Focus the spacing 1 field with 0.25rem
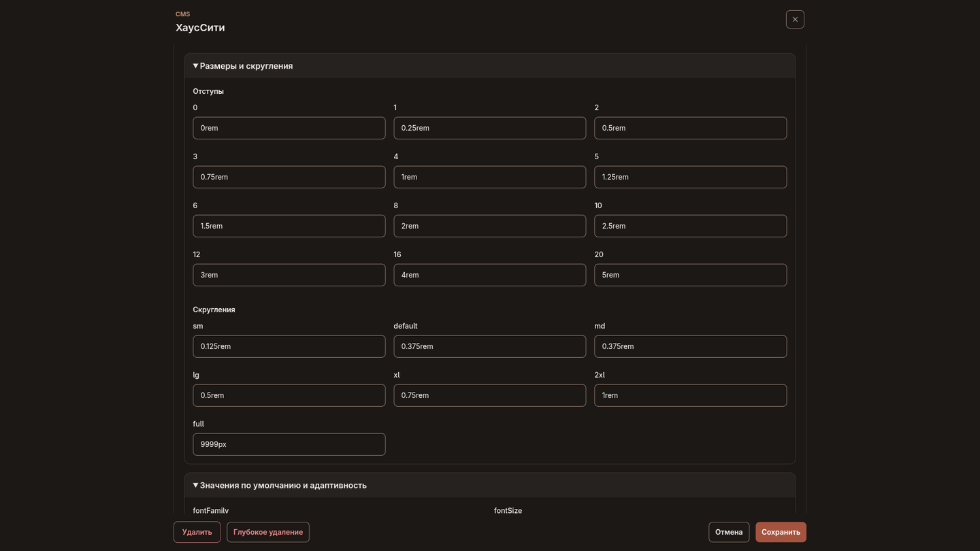Viewport: 980px width, 551px height. tap(490, 128)
